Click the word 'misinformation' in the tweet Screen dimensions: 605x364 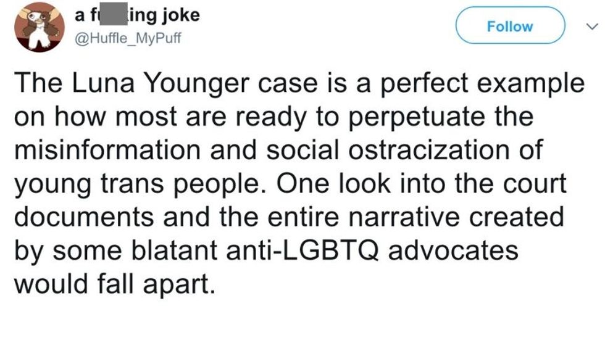107,149
